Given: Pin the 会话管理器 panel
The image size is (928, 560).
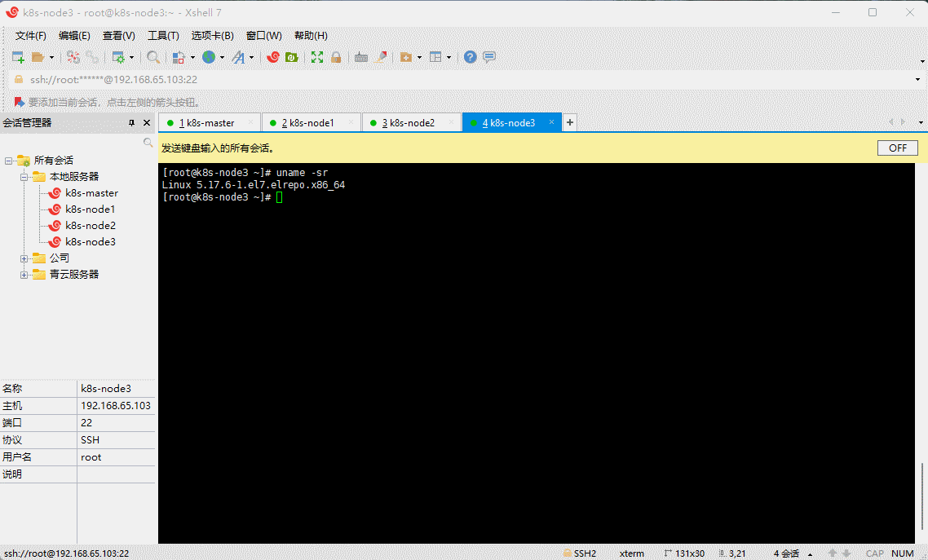Looking at the screenshot, I should point(131,122).
